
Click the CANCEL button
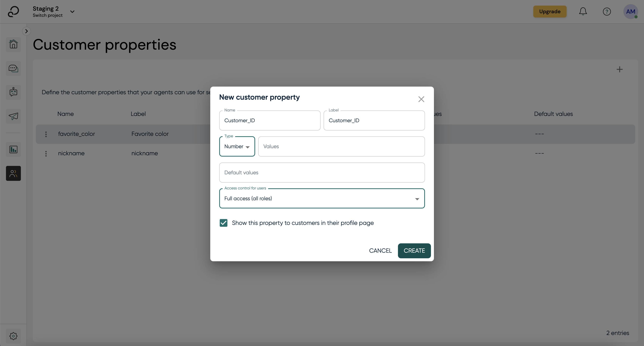click(x=380, y=251)
